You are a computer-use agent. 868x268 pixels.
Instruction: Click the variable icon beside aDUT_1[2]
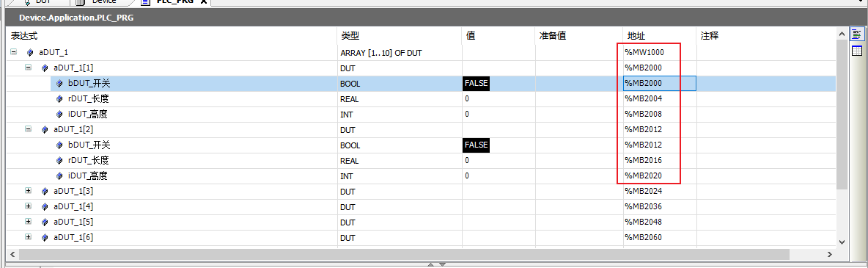(x=45, y=130)
